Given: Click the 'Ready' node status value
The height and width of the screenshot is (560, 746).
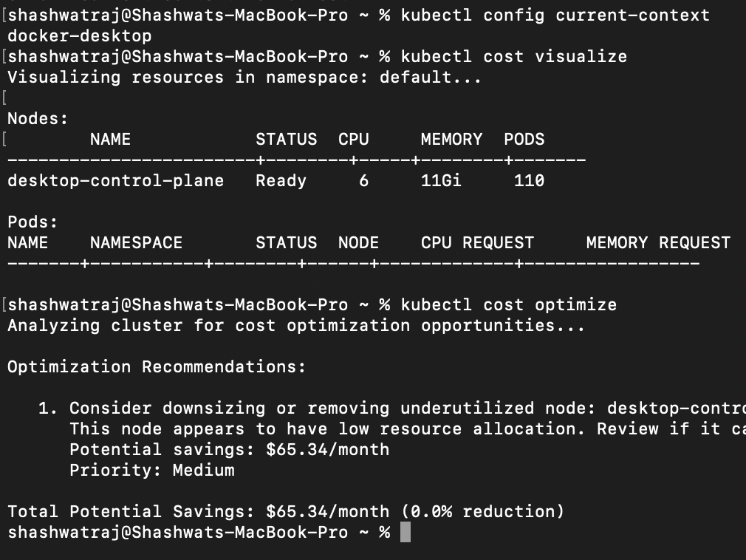Looking at the screenshot, I should pyautogui.click(x=281, y=180).
